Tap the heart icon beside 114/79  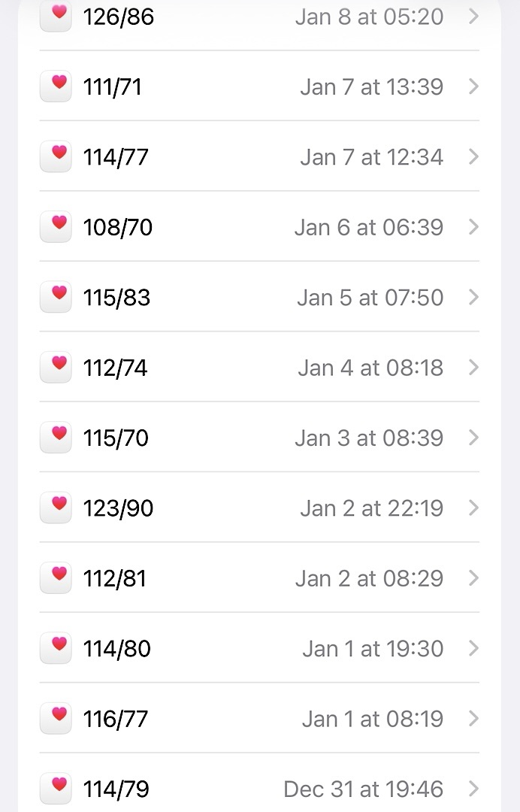point(56,789)
